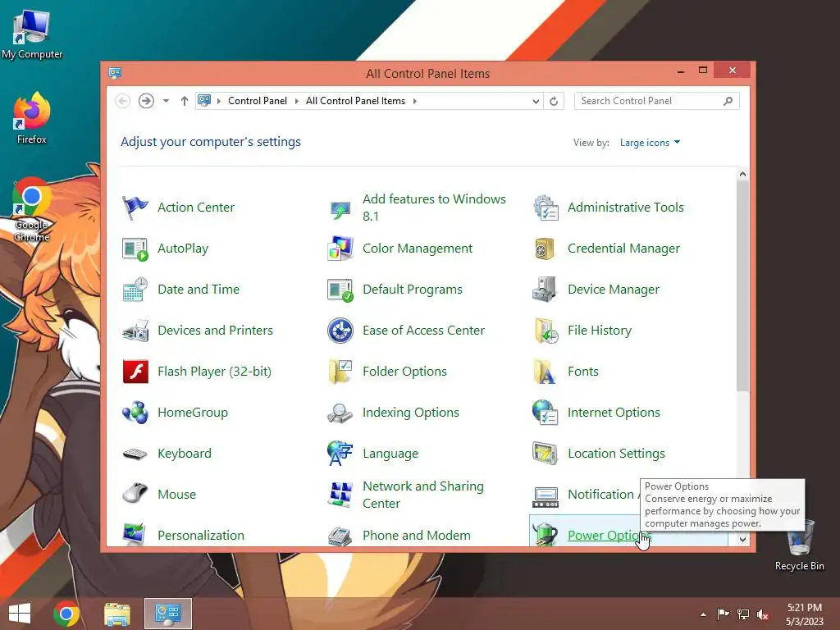Open the Ease of Access Center icon
Screen dimensions: 840x630
coord(340,331)
